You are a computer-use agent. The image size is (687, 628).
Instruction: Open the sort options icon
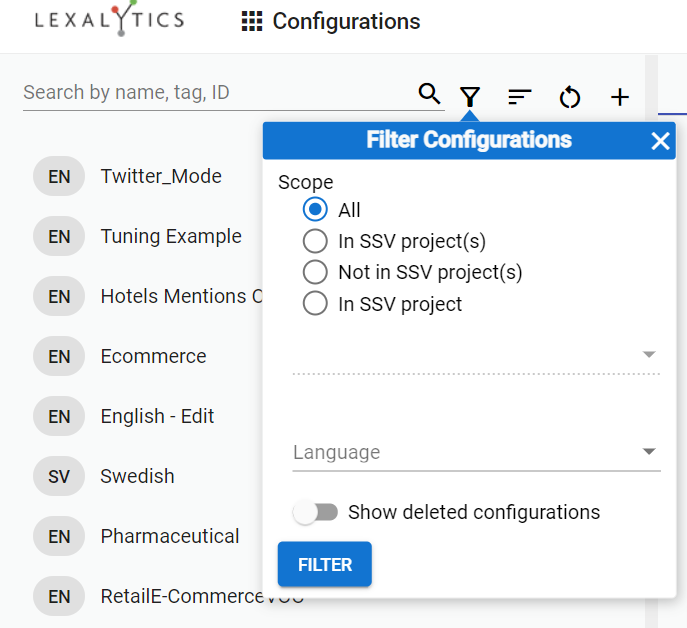pos(519,96)
